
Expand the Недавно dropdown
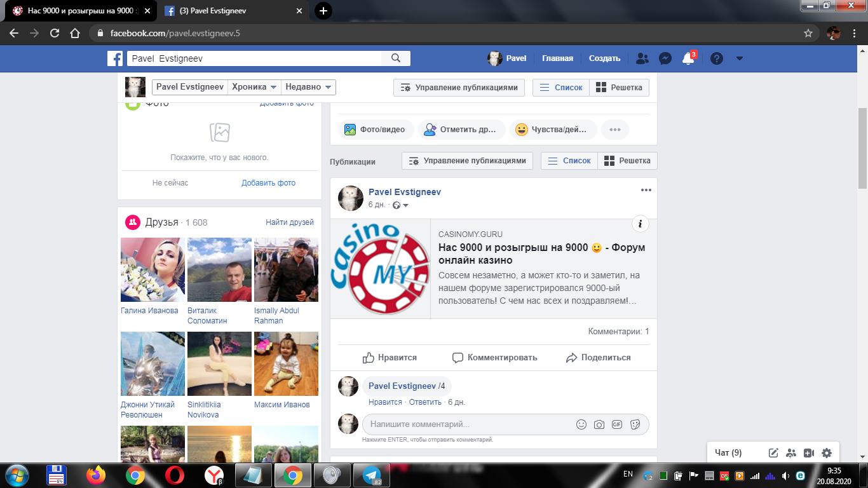309,87
